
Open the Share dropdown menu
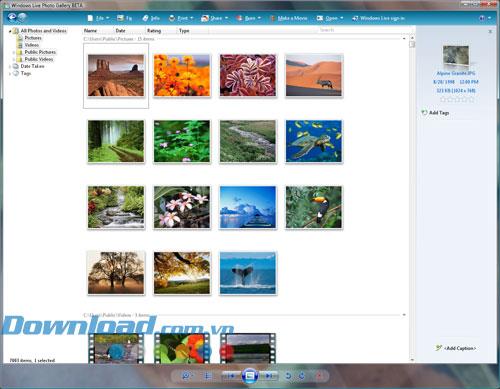click(215, 18)
